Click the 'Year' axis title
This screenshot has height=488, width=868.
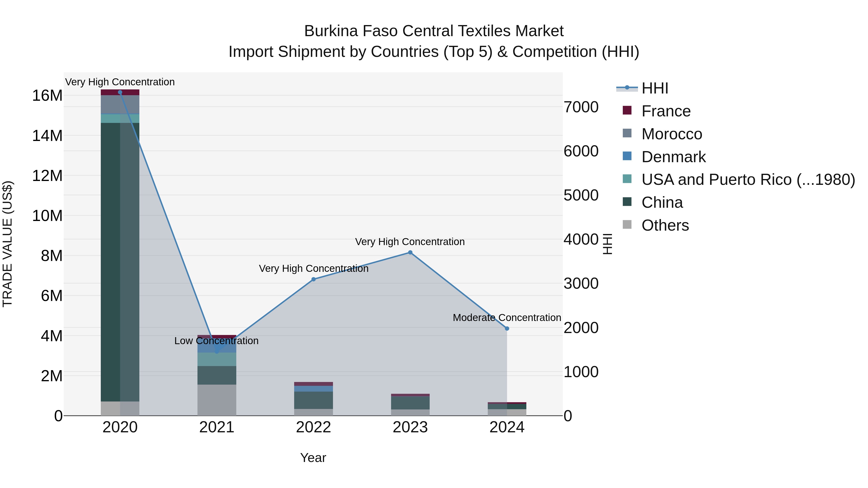[x=313, y=458]
